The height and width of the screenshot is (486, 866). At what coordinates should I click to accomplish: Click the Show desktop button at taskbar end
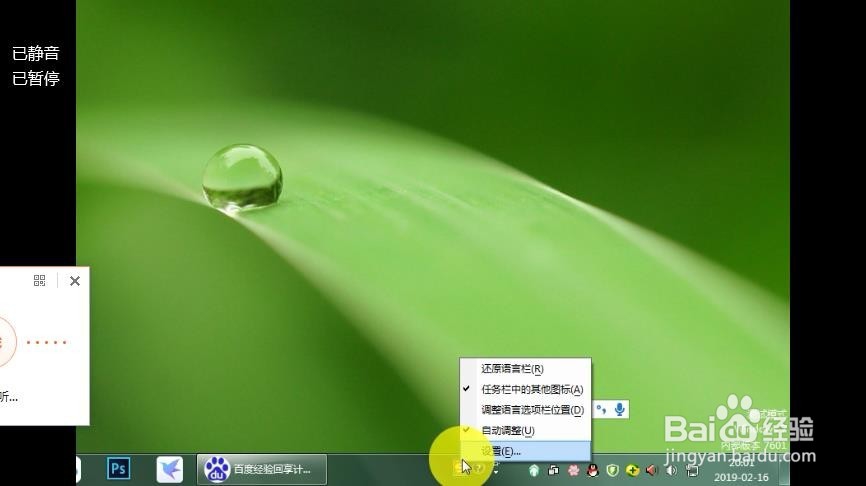[784, 470]
